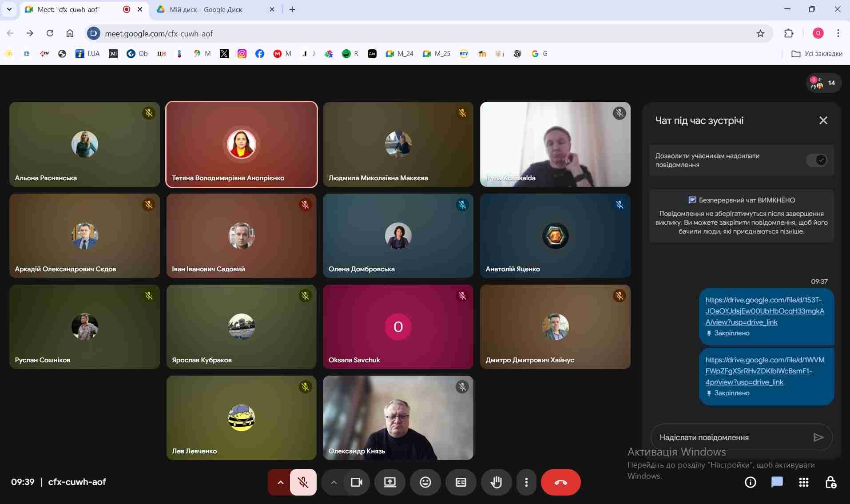Screen dimensions: 850x504
Task: Open the activities grid panel
Action: point(803,482)
